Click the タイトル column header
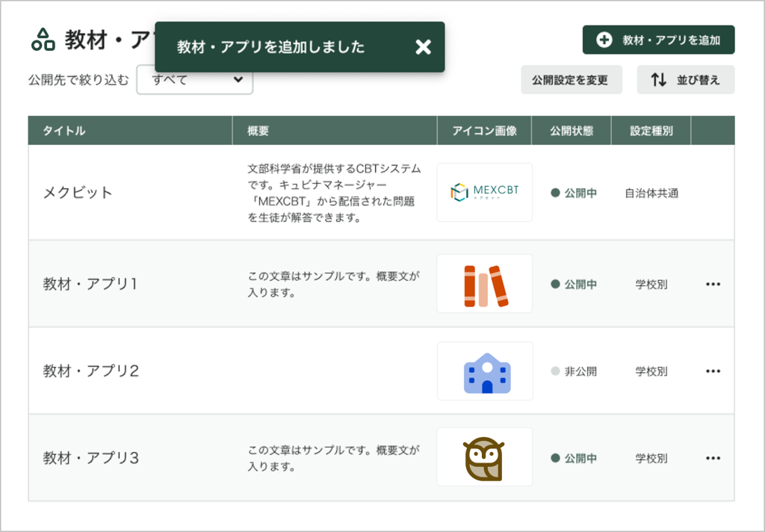Image resolution: width=765 pixels, height=532 pixels. click(x=130, y=130)
